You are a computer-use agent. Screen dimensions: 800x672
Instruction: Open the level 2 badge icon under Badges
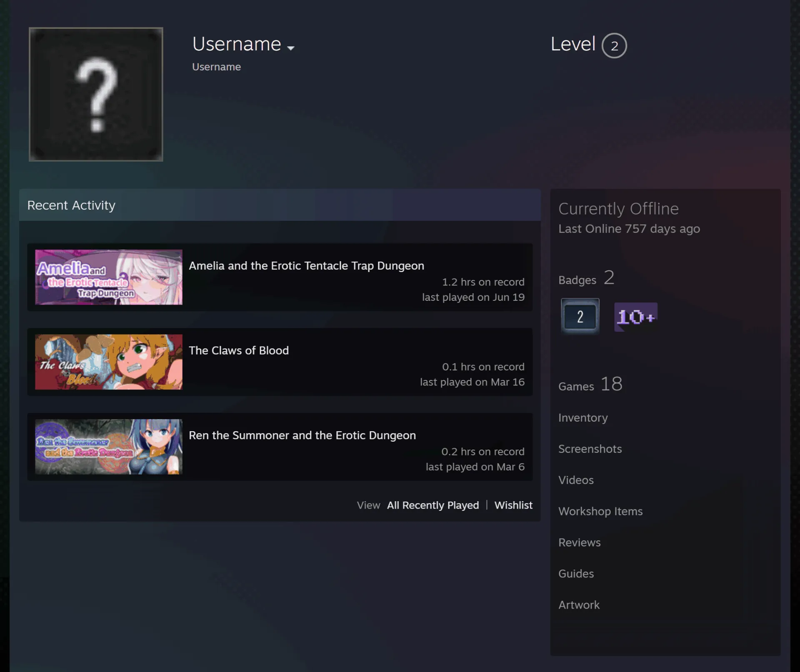pyautogui.click(x=580, y=317)
